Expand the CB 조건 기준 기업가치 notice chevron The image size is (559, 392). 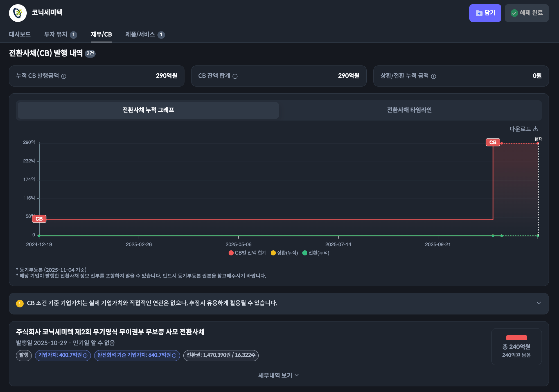click(539, 303)
